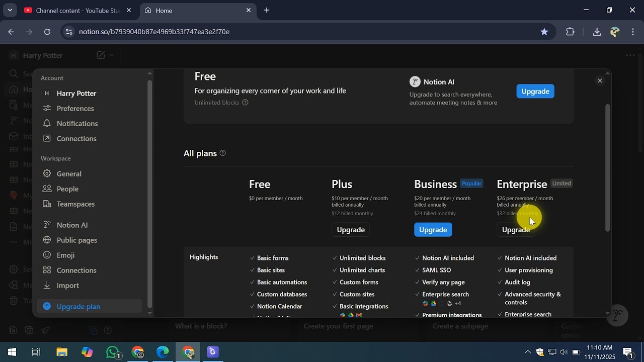Show hidden system tray icons

(527, 352)
